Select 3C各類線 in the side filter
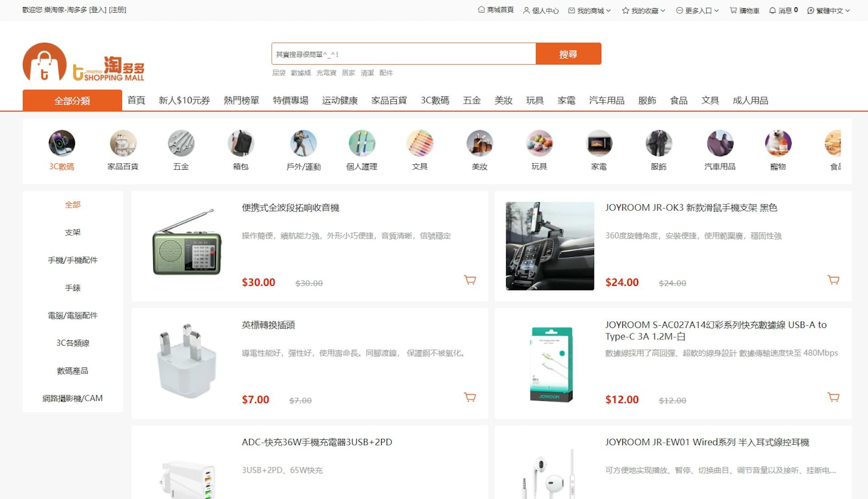The width and height of the screenshot is (868, 499). click(73, 343)
